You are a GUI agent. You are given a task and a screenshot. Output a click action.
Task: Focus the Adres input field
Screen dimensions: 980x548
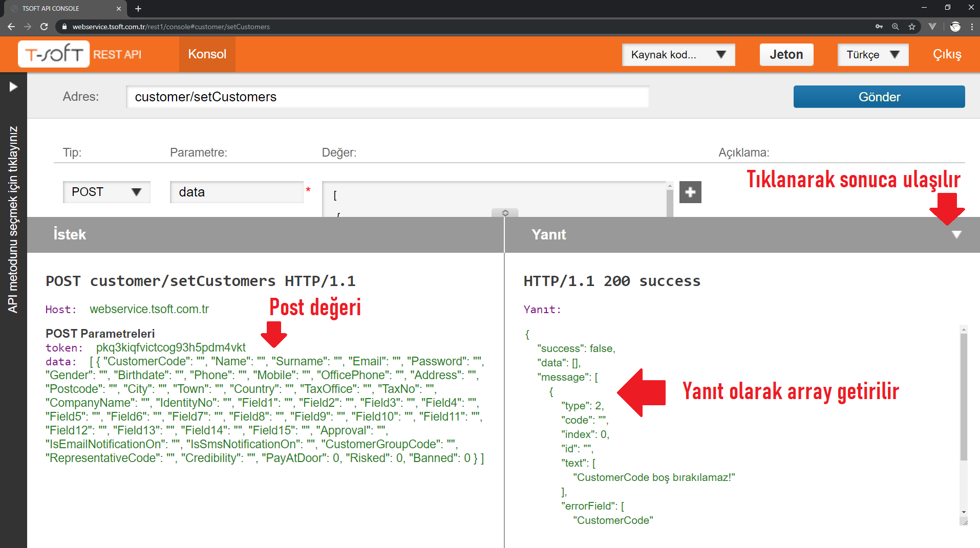pyautogui.click(x=388, y=97)
